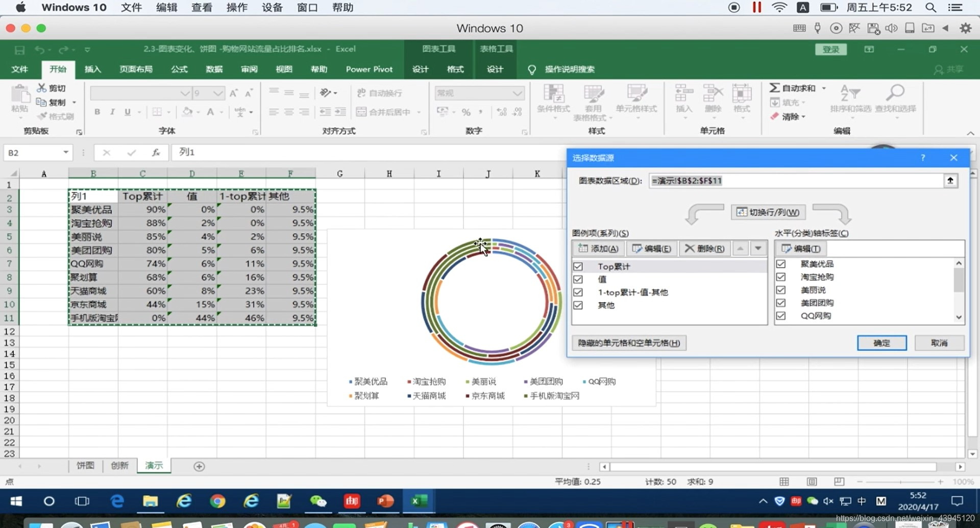
Task: Uncheck the 聚美优品 category checkbox
Action: coord(780,264)
